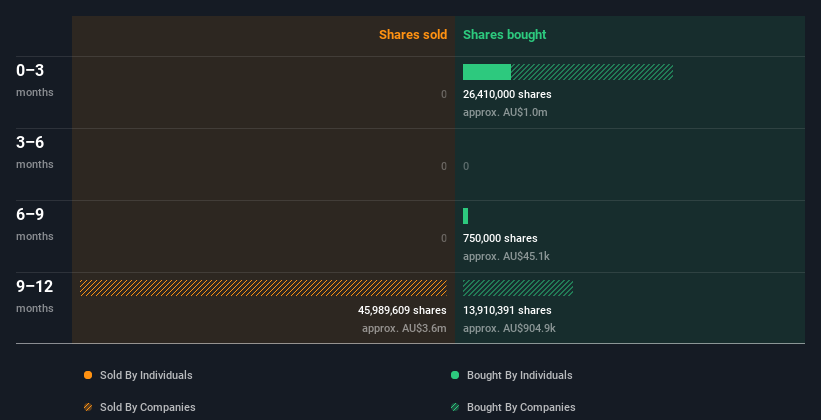
Task: Click the shares sold 0 in 6–9 months row
Action: pyautogui.click(x=444, y=238)
